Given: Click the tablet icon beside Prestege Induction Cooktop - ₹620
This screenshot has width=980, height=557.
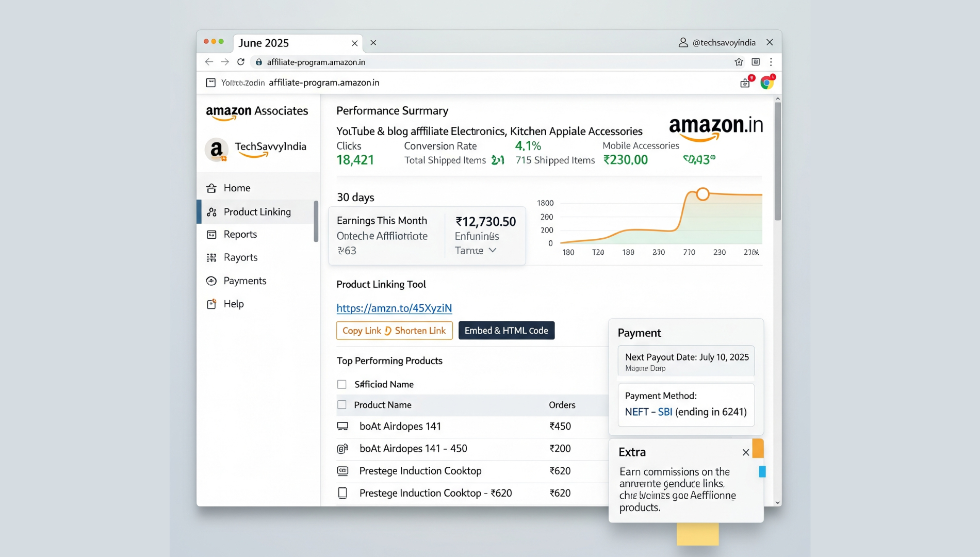Looking at the screenshot, I should point(342,493).
